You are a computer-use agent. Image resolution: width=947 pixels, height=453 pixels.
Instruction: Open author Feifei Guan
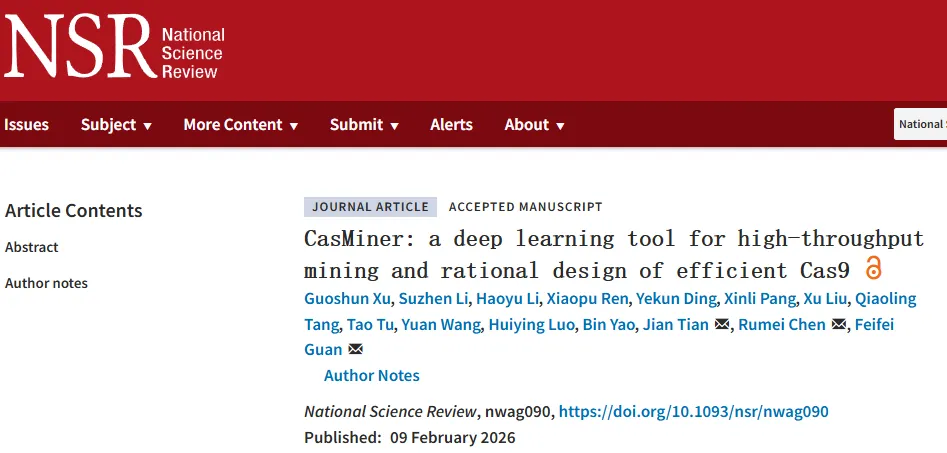coord(874,324)
